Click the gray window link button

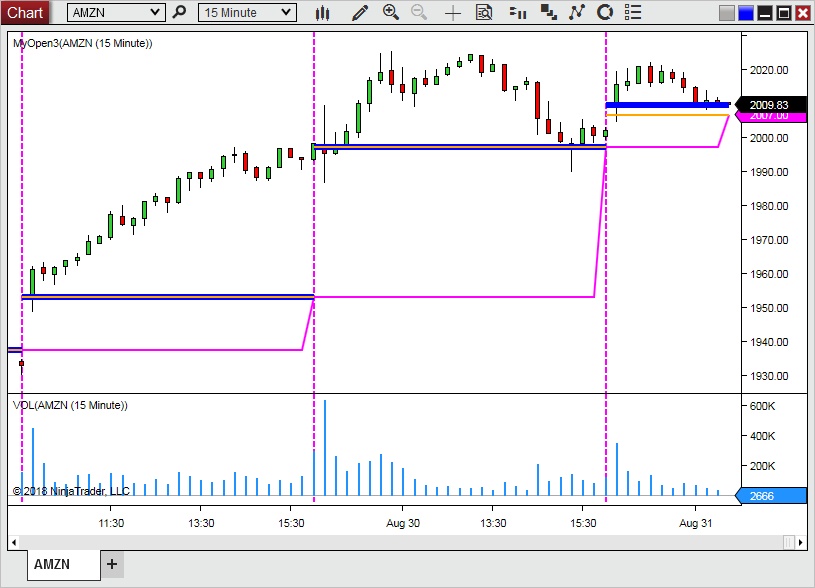coord(726,13)
